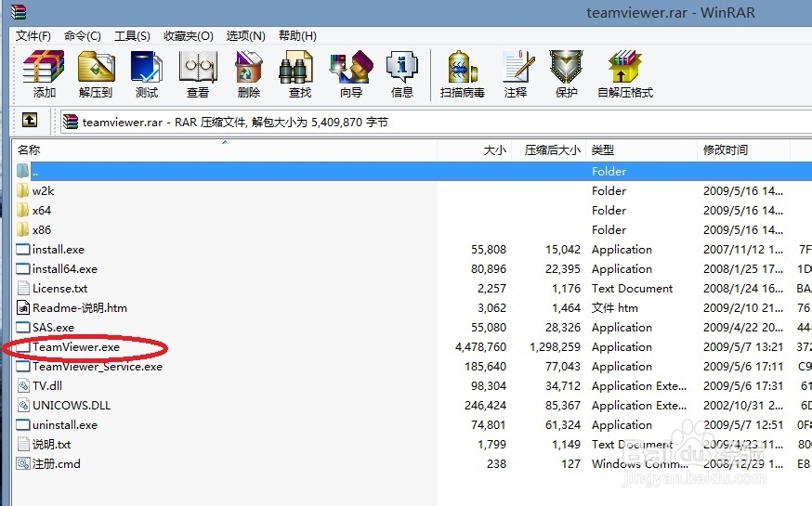The image size is (812, 506).
Task: Click the 'Text Document' type of License.txt
Action: pos(633,288)
